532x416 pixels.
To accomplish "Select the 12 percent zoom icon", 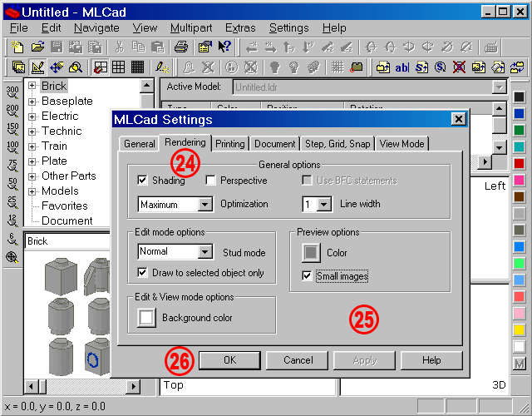I will pyautogui.click(x=12, y=220).
